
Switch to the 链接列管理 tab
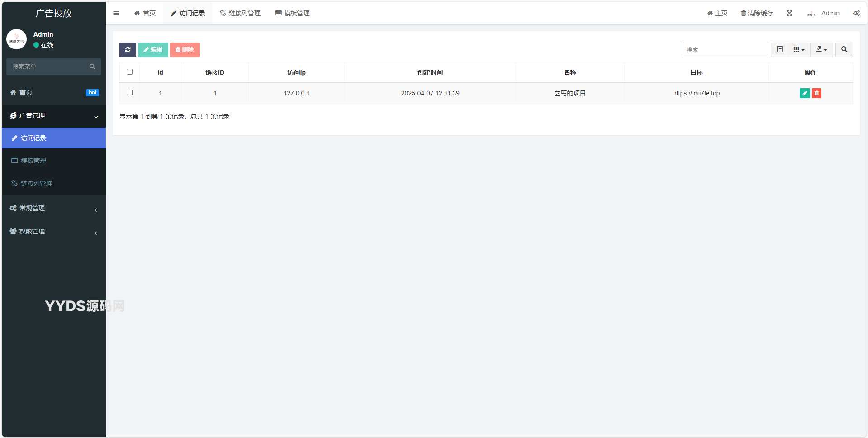point(240,13)
